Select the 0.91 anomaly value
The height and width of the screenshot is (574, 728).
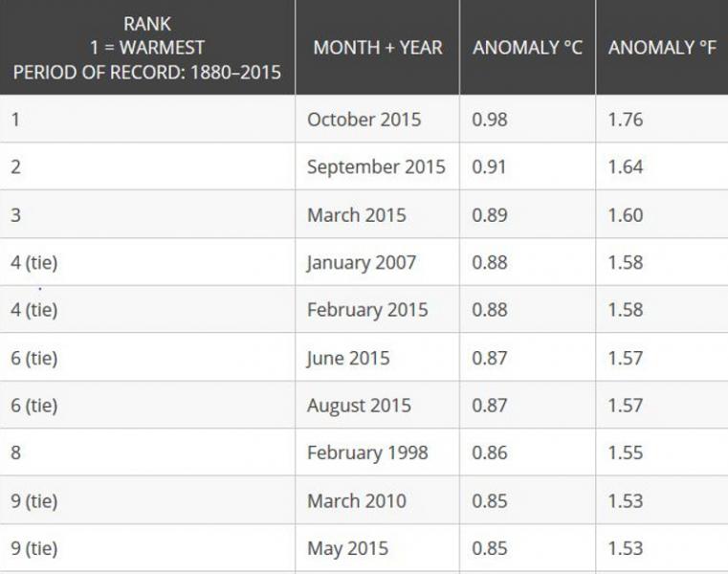point(489,166)
